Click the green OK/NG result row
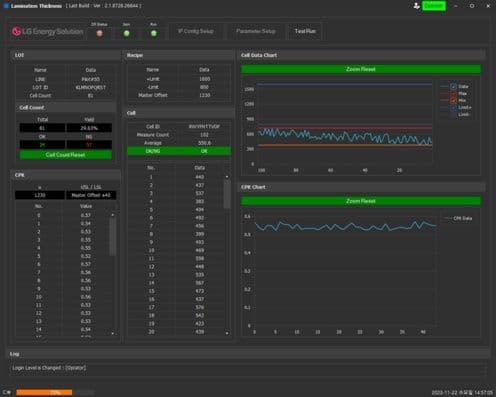Image resolution: width=496 pixels, height=397 pixels. click(x=179, y=151)
